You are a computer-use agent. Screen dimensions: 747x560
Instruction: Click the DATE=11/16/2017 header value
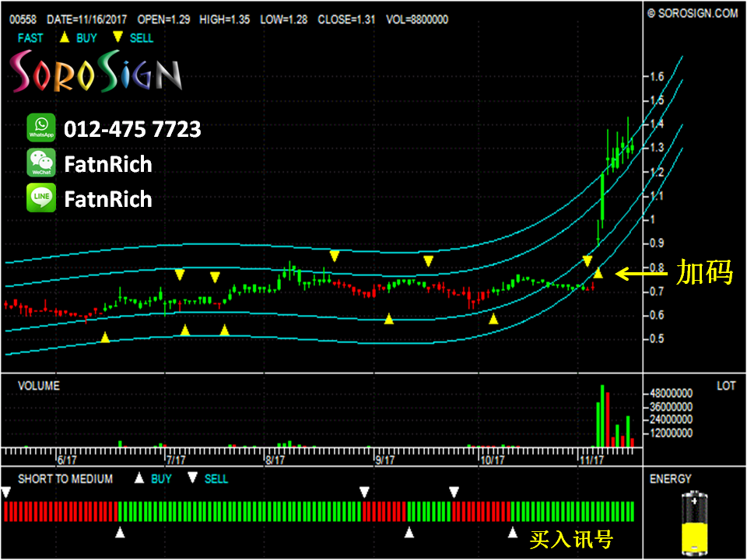(x=87, y=19)
